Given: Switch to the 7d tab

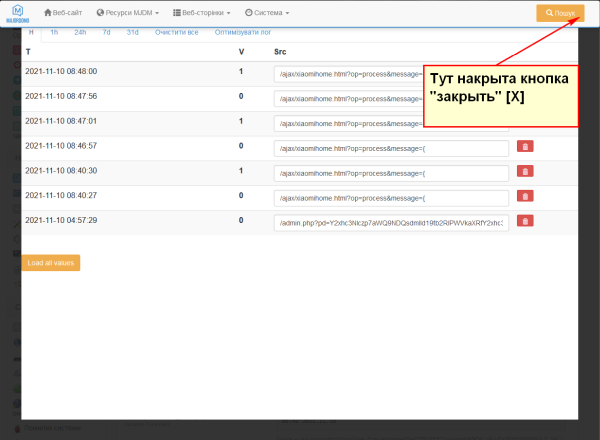Looking at the screenshot, I should click(106, 32).
